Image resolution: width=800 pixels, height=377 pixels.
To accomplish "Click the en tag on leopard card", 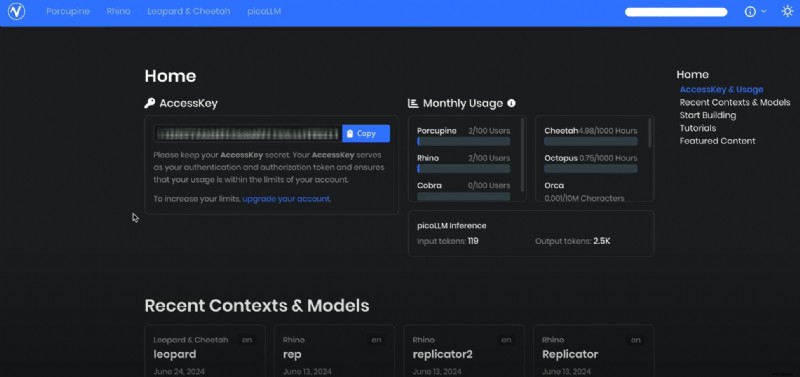I will click(x=247, y=340).
